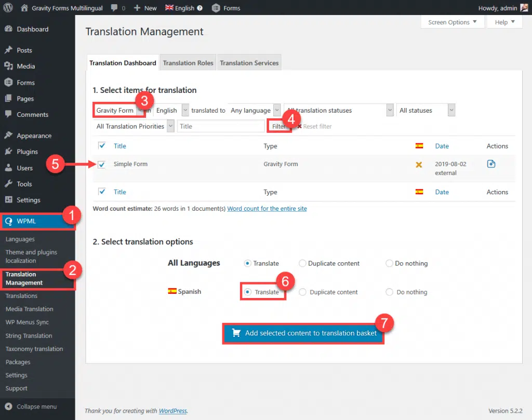This screenshot has width=532, height=420.
Task: Sort by Date in top table header
Action: (442, 146)
